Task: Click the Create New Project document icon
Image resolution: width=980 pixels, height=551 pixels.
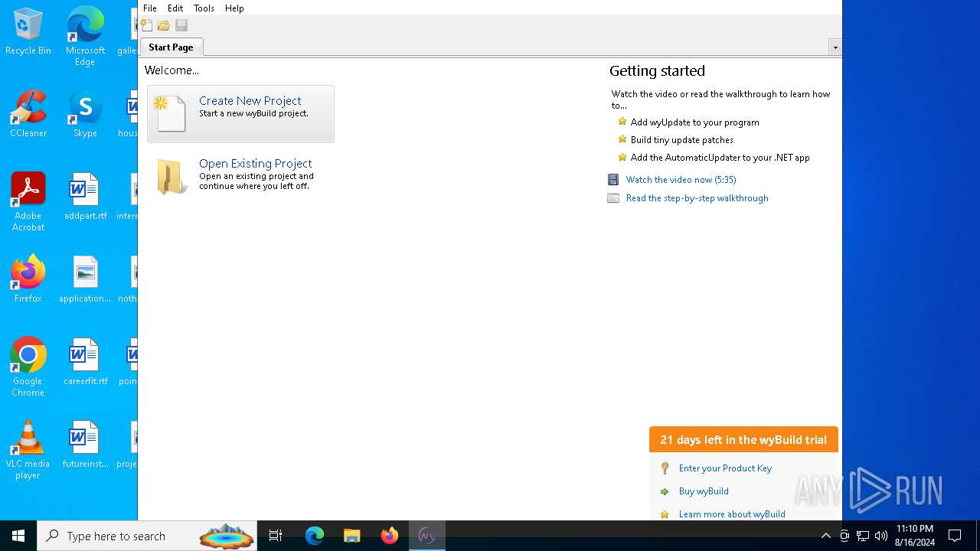Action: click(170, 113)
